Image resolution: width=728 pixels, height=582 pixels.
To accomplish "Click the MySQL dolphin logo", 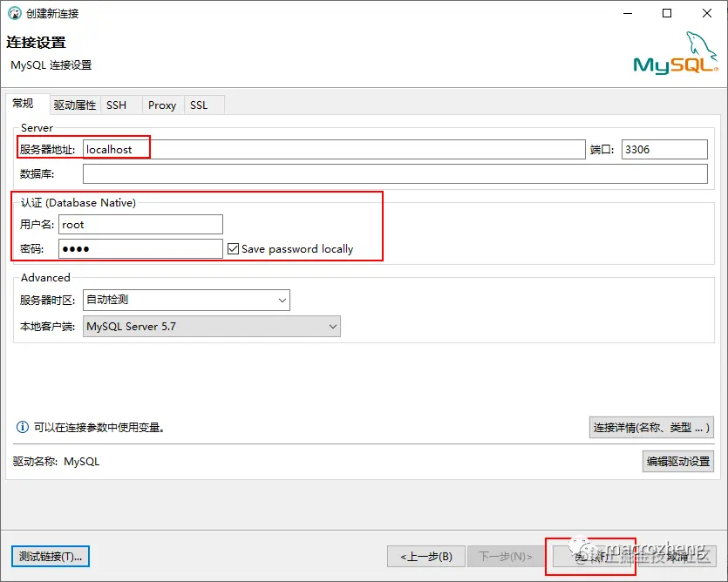I will click(x=676, y=52).
